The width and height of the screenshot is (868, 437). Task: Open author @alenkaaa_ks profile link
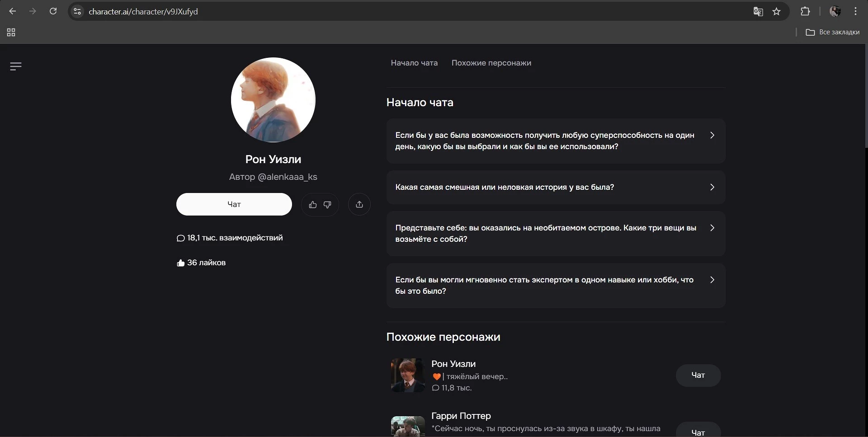[x=287, y=177]
